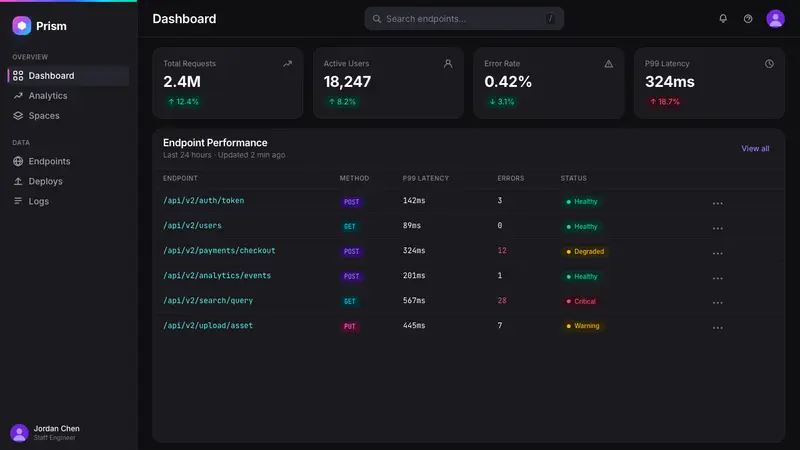The image size is (800, 450).
Task: Click the Spaces layers icon in sidebar
Action: click(x=18, y=115)
